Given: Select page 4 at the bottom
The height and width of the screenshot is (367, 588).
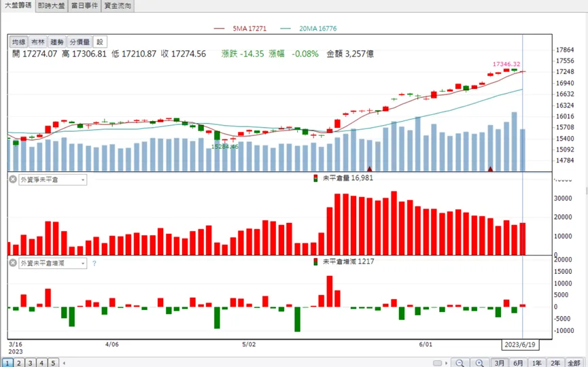Looking at the screenshot, I should pyautogui.click(x=41, y=363).
